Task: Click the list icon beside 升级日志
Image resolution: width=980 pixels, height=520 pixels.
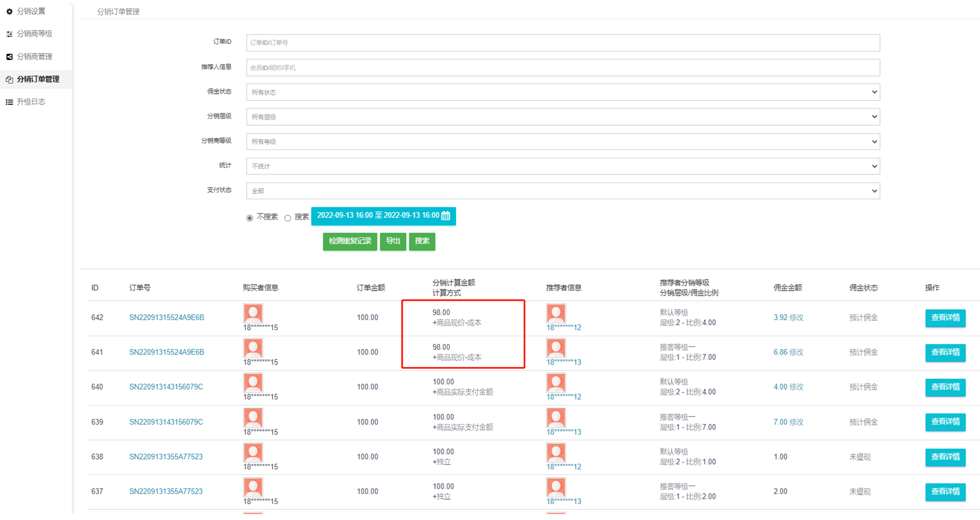Action: point(9,102)
